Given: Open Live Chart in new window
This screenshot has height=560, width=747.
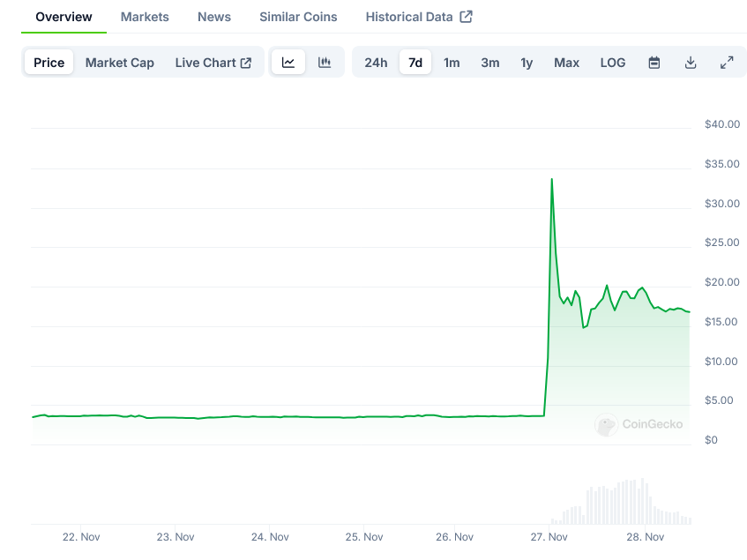Looking at the screenshot, I should (x=213, y=63).
